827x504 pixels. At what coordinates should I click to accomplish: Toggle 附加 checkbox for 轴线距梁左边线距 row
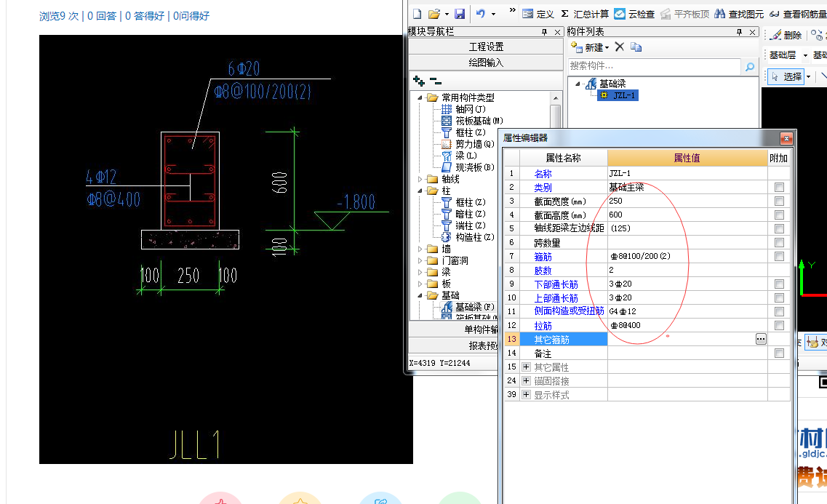[779, 228]
